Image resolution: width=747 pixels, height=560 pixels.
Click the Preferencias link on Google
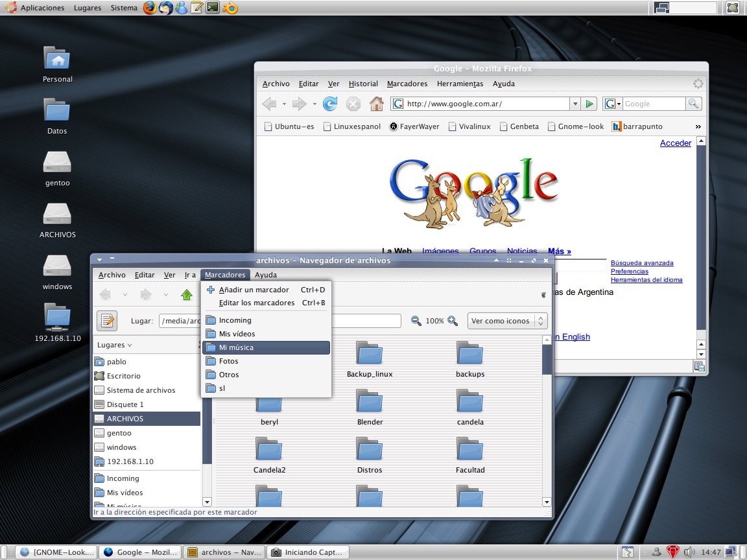coord(630,272)
